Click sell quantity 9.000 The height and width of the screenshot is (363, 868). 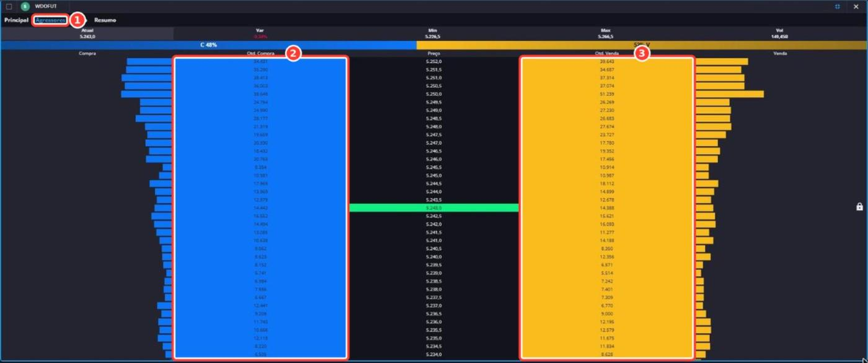coord(607,313)
